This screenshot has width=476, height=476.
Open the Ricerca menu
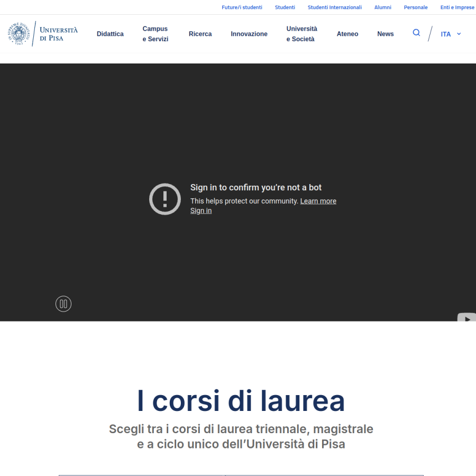(200, 34)
